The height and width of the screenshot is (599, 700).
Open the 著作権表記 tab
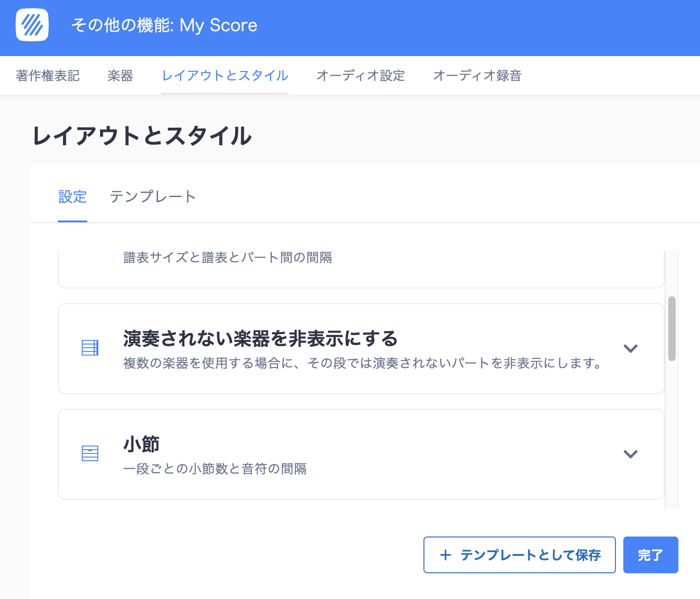click(x=47, y=75)
